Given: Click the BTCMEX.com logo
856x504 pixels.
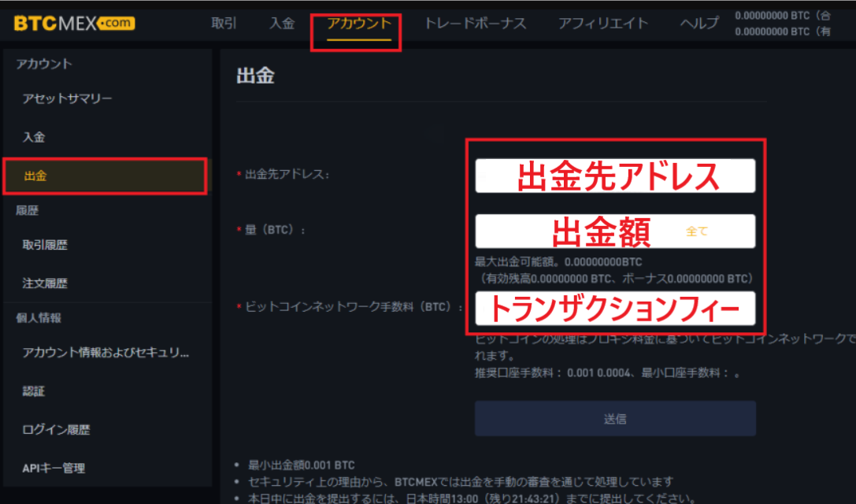Looking at the screenshot, I should click(75, 23).
